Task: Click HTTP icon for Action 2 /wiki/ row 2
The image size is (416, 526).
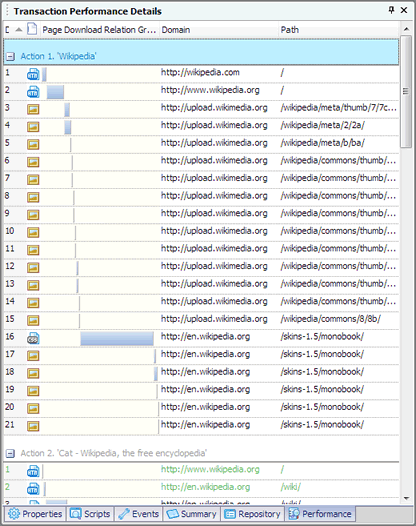Action: (33, 488)
